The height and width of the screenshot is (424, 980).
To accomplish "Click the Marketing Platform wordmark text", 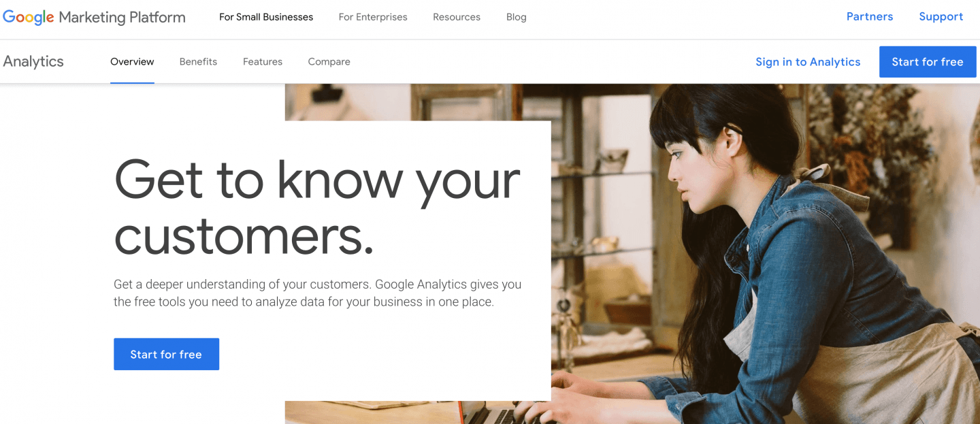I will pos(122,18).
